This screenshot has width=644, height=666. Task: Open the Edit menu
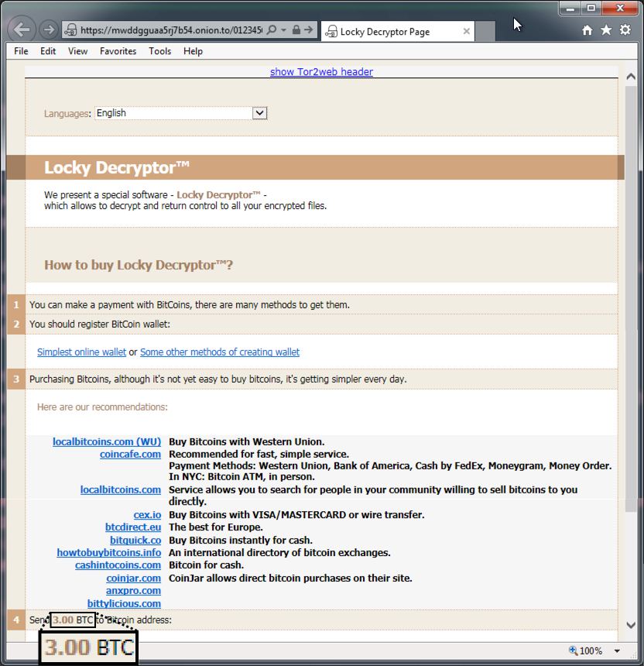[48, 51]
